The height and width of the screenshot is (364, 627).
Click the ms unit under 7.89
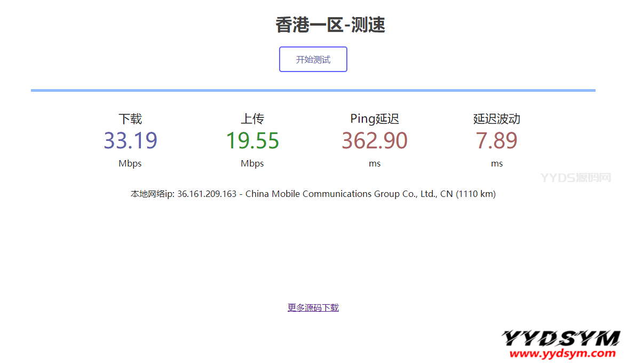[497, 163]
